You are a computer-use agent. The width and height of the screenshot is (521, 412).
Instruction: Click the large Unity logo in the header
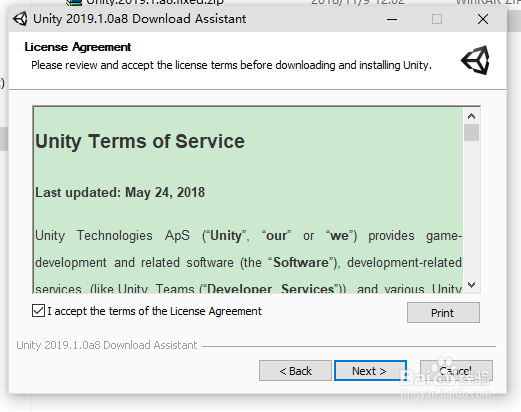(475, 60)
